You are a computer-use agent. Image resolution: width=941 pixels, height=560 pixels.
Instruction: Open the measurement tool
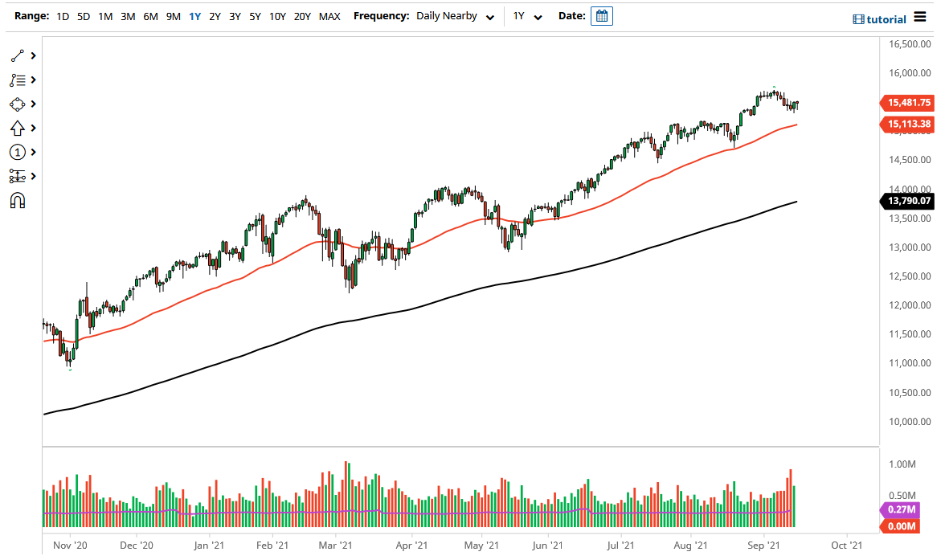tap(17, 175)
